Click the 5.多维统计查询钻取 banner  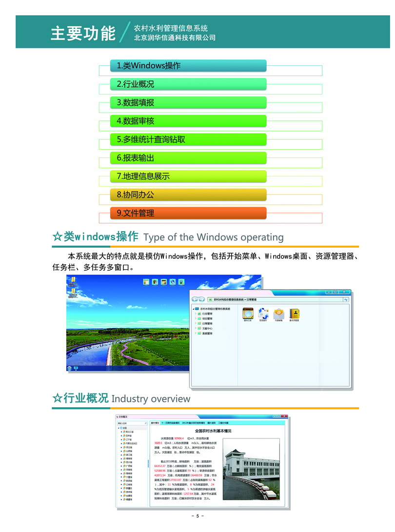point(188,139)
